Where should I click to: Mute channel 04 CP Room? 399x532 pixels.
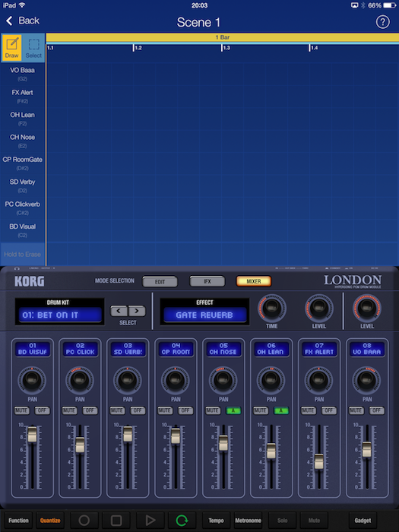165,410
